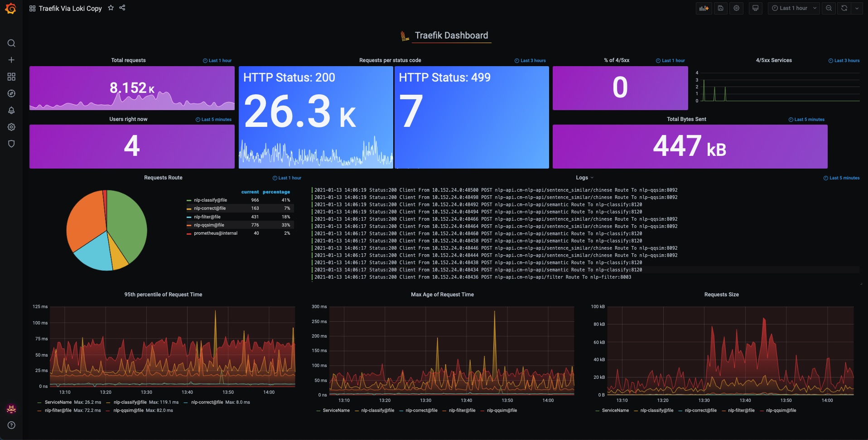Open the Alerting bell icon
This screenshot has width=868, height=440.
point(11,110)
